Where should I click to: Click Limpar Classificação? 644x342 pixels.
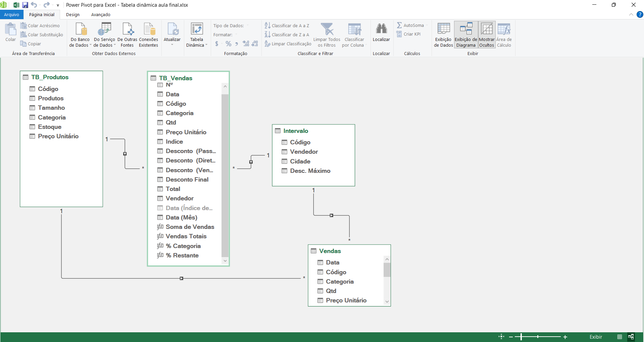(x=288, y=44)
